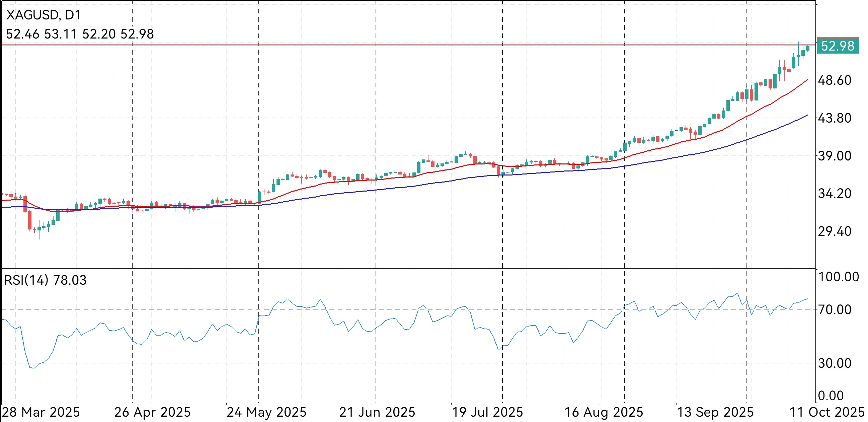Click the 43.80 price axis label
Viewport: 868px width, 422px height.
pos(834,118)
